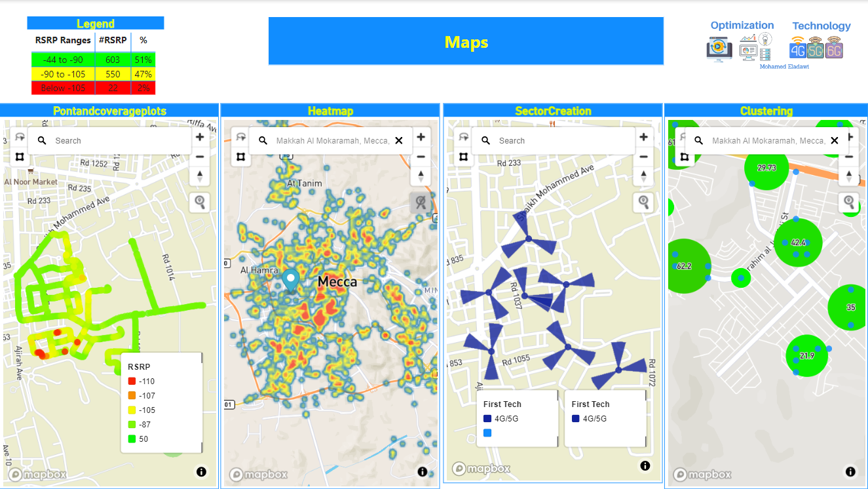Image resolution: width=868 pixels, height=489 pixels.
Task: Click the 29.73 cluster circle
Action: pos(766,168)
